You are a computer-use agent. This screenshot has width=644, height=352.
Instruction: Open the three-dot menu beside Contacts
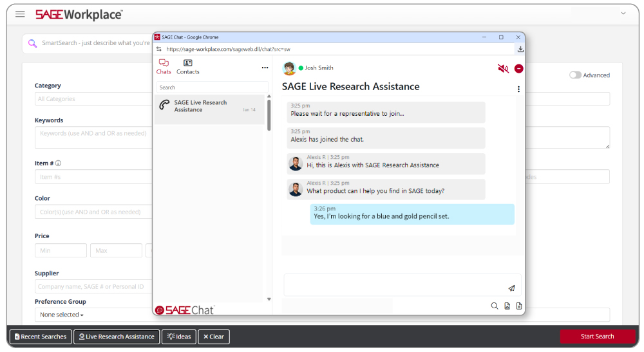[265, 68]
